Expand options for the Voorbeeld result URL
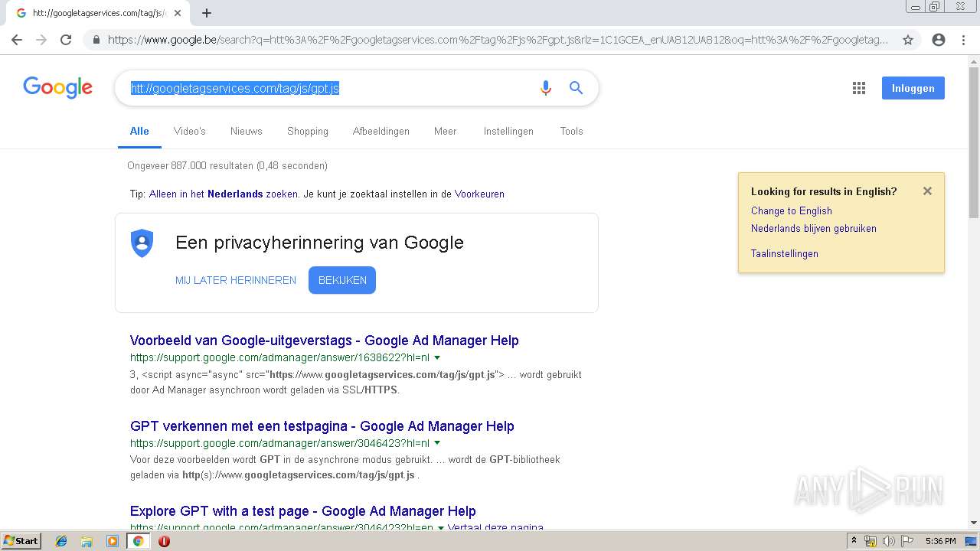The image size is (980, 551). click(437, 357)
